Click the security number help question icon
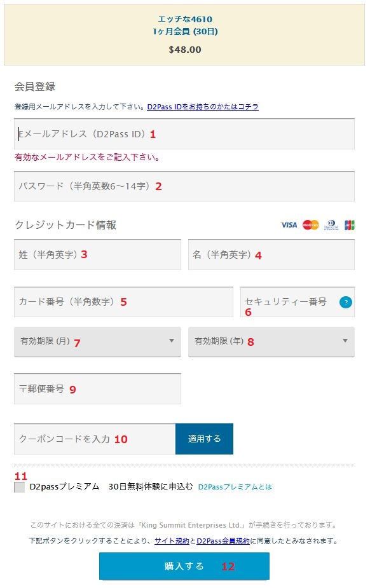Viewport: 370px width, 588px height. pyautogui.click(x=346, y=302)
